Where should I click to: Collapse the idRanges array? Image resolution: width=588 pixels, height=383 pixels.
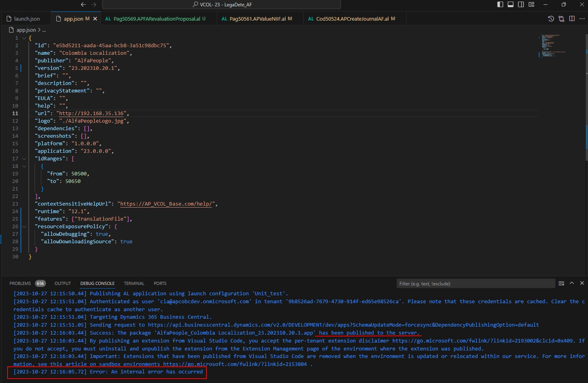(24, 158)
